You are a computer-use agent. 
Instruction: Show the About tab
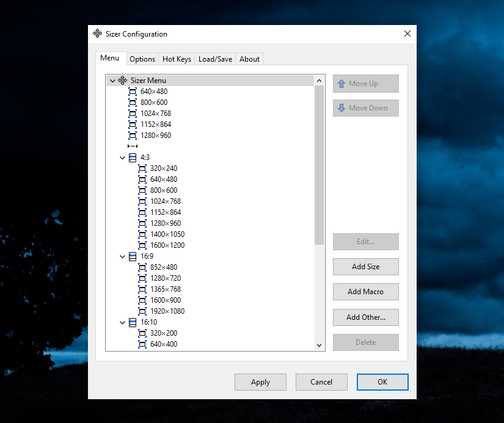pos(249,59)
